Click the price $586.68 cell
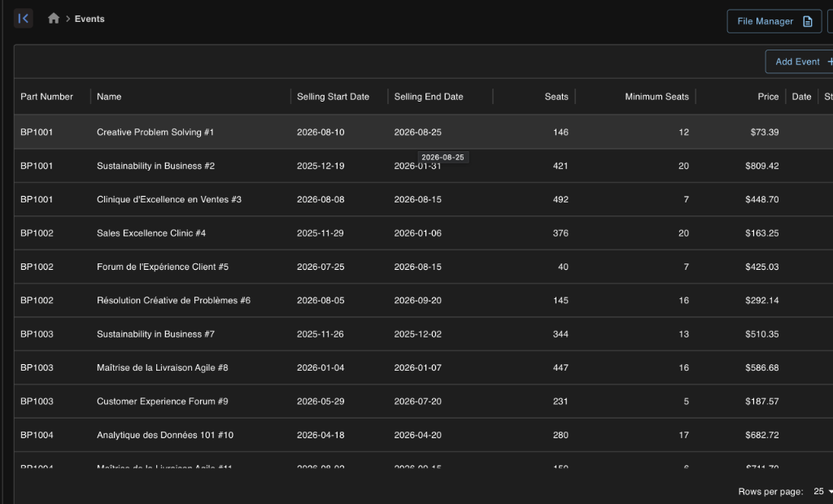 [761, 367]
